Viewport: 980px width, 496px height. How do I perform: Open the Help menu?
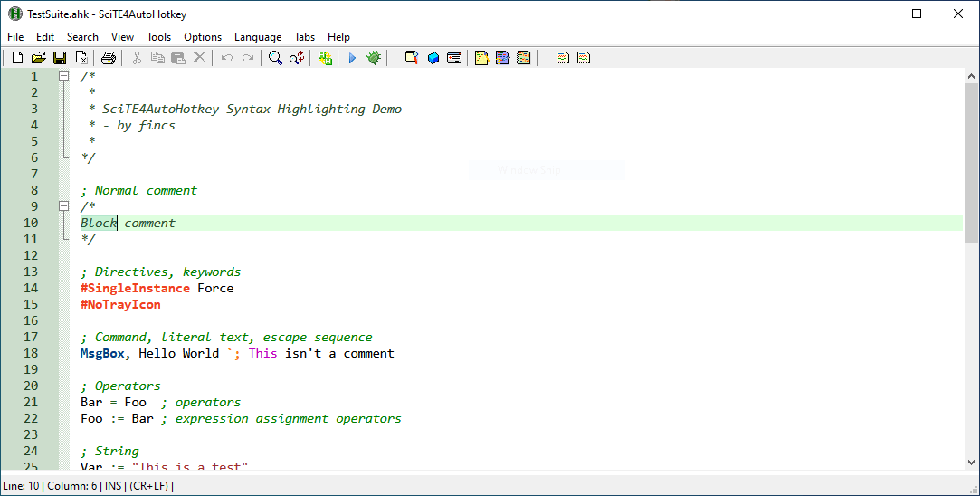pyautogui.click(x=338, y=37)
